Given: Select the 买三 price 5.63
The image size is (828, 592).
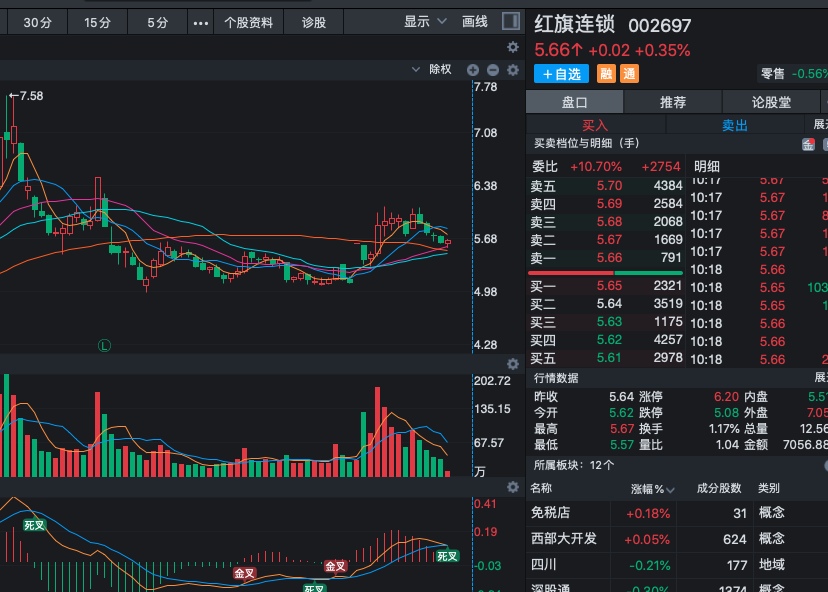Looking at the screenshot, I should tap(609, 322).
